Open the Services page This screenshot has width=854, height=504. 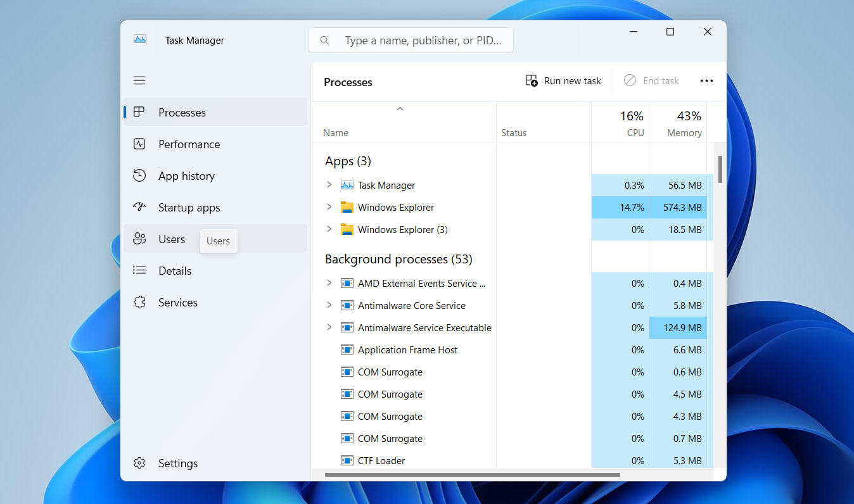[x=215, y=302]
